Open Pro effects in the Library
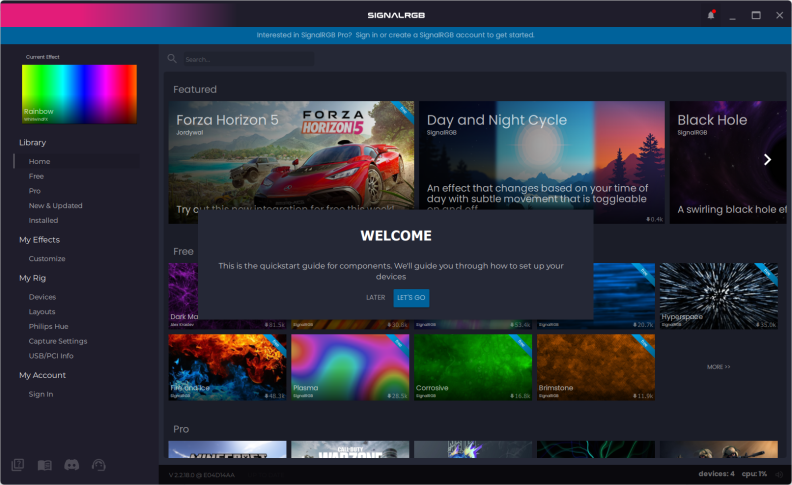This screenshot has width=792, height=485. coord(34,190)
